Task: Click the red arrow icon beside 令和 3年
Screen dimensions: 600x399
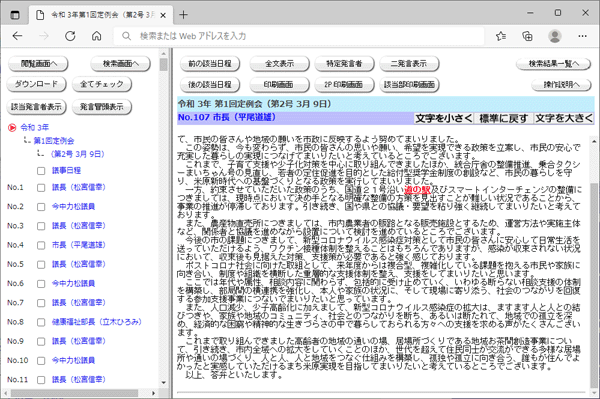Action: (12, 127)
